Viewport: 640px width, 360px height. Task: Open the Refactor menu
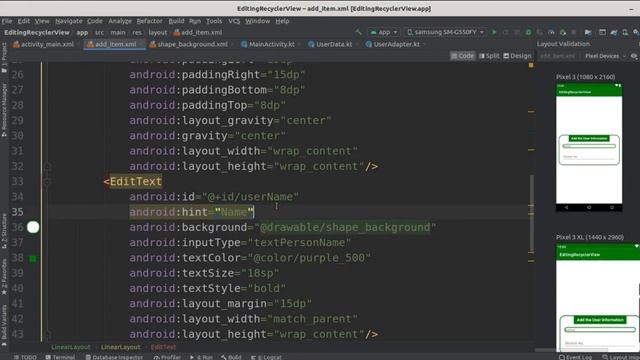pos(149,21)
